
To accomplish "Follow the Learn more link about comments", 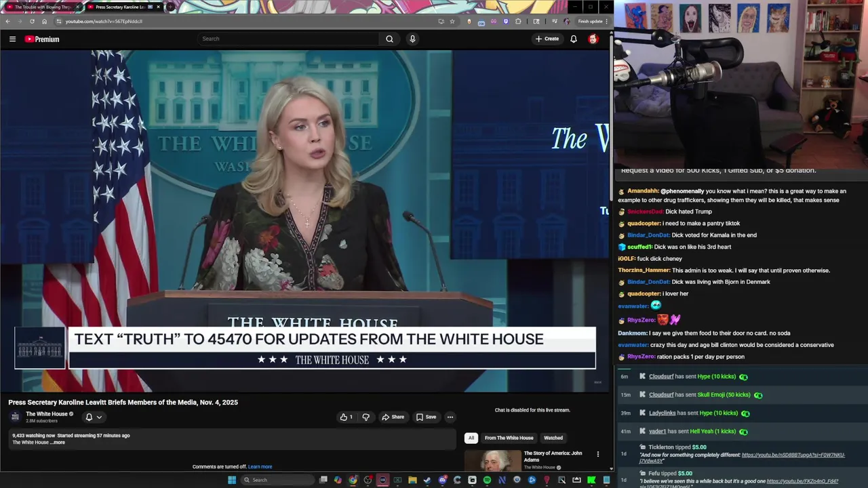I will click(x=260, y=466).
